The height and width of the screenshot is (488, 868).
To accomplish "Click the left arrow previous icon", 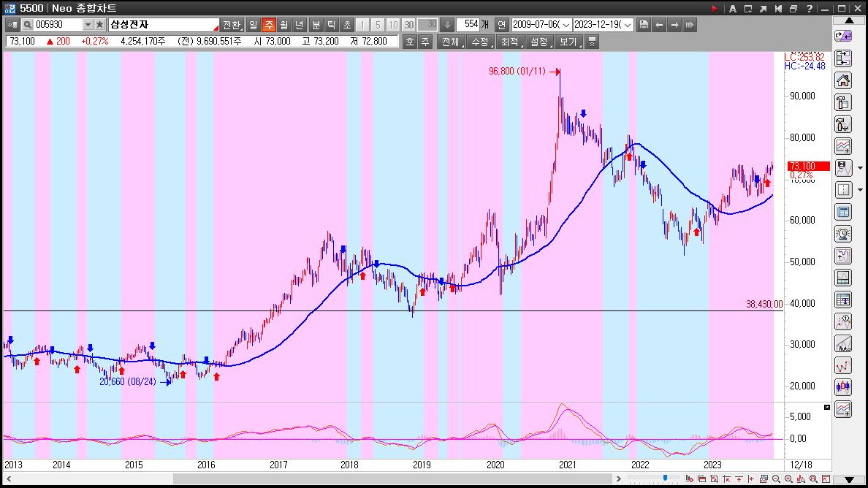I will (659, 25).
